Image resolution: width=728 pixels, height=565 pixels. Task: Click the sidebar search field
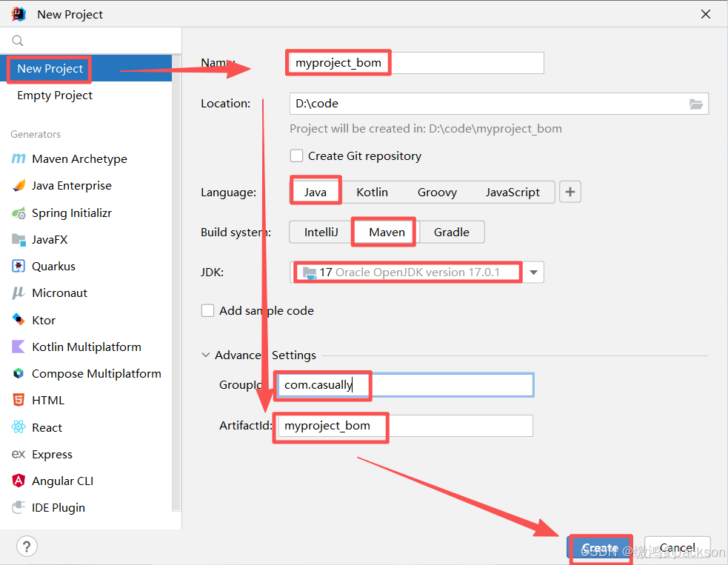90,41
